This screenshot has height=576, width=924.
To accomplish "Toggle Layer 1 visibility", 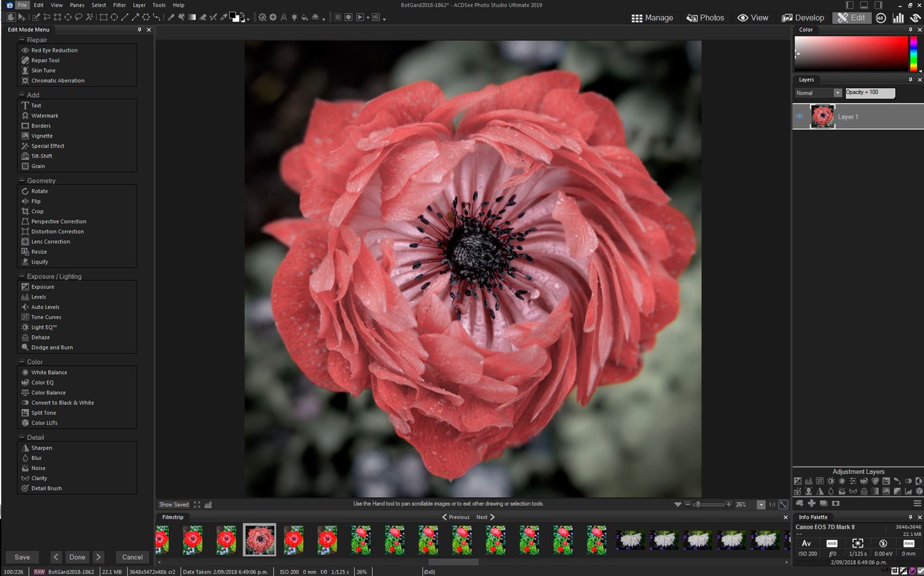I will tap(800, 116).
